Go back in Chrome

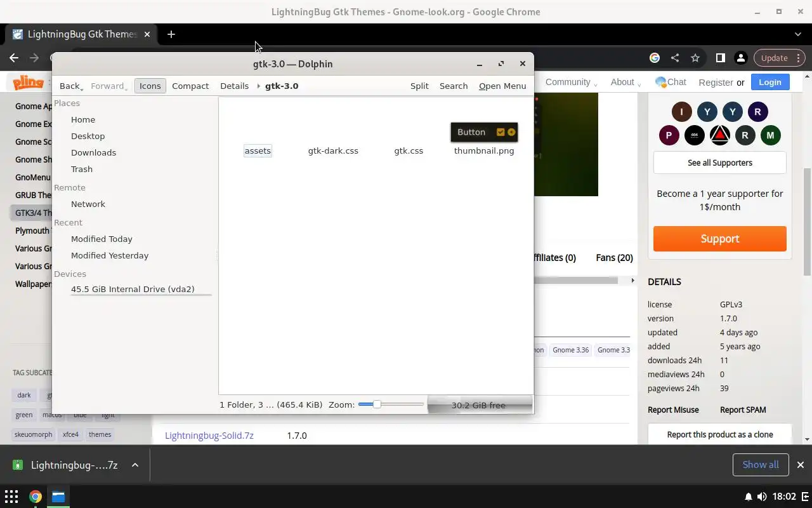click(x=14, y=58)
